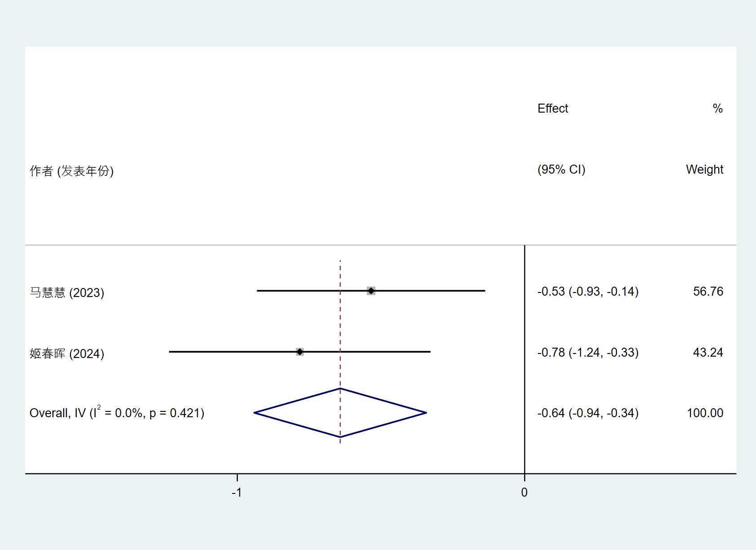Click the "%" header symbol
This screenshot has height=550, width=756.
coord(717,109)
